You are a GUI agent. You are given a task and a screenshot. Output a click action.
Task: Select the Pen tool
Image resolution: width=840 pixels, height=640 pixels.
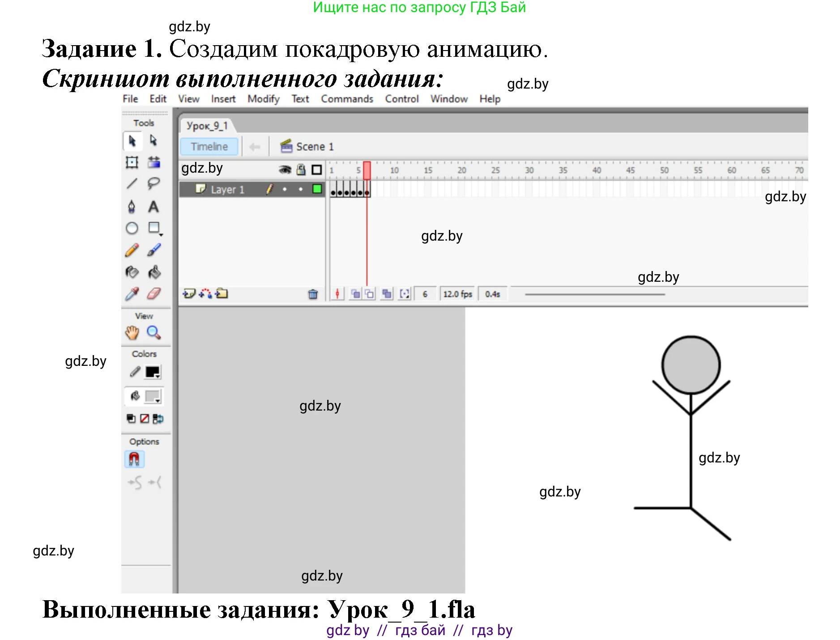(x=132, y=206)
